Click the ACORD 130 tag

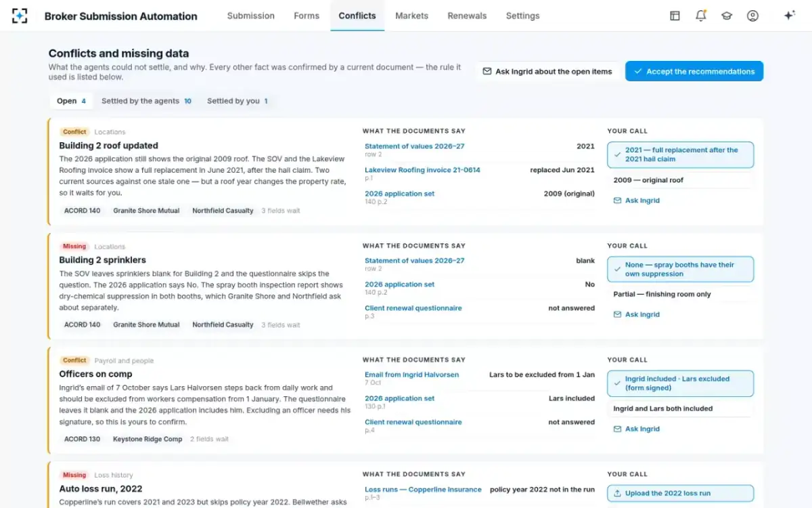(82, 439)
